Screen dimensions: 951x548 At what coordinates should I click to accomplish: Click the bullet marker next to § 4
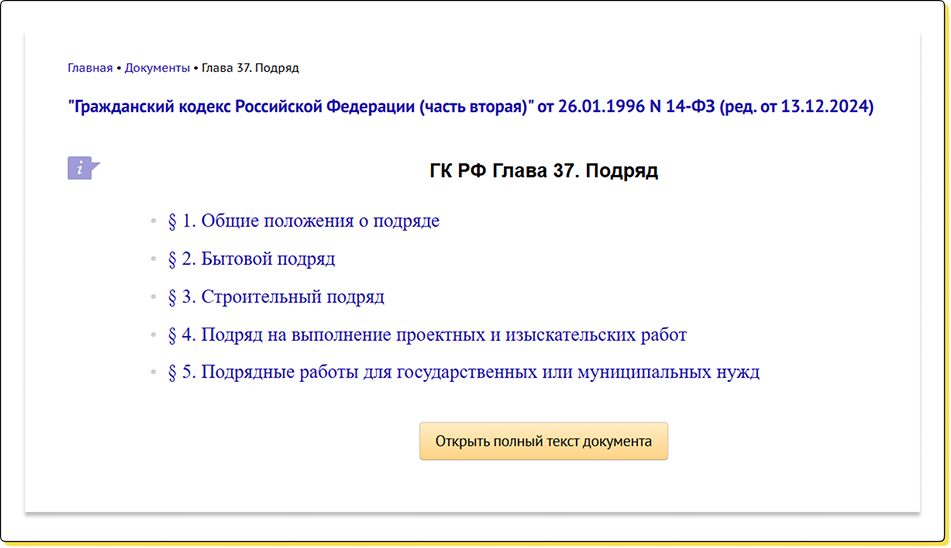[x=153, y=336]
